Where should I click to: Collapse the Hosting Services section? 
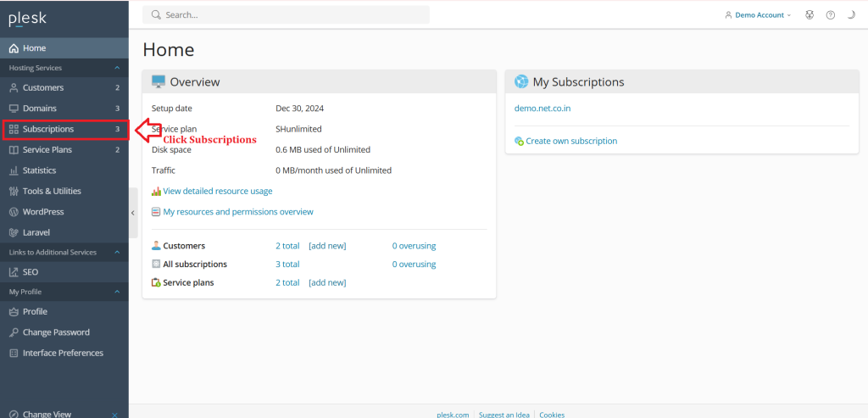pos(117,68)
